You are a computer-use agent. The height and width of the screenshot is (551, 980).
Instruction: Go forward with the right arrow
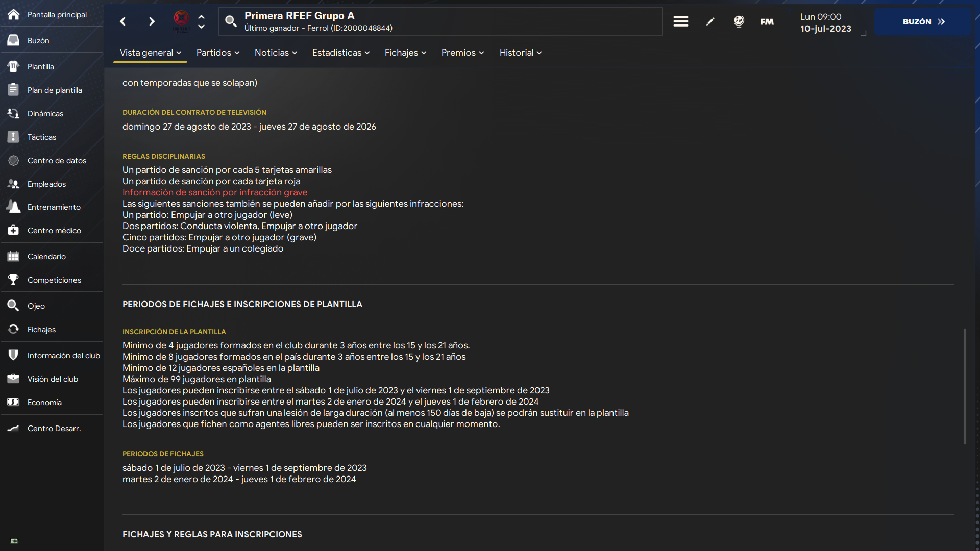[x=152, y=21]
